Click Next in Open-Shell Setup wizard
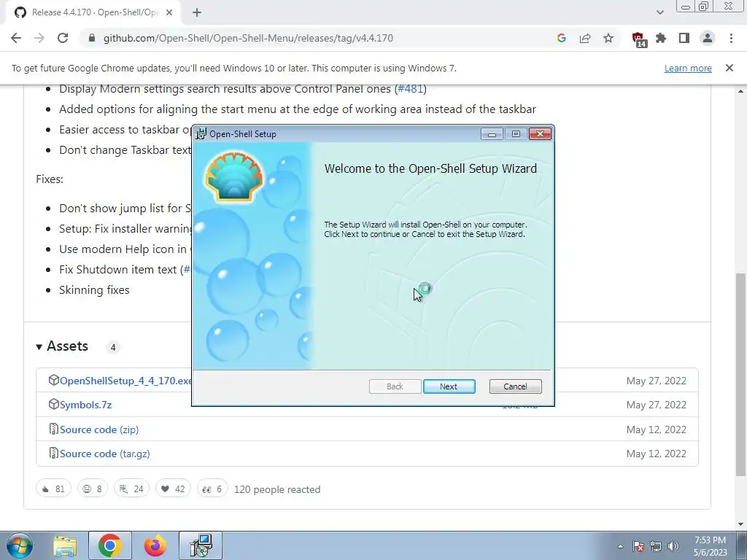Viewport: 747px width, 560px height. pos(449,386)
